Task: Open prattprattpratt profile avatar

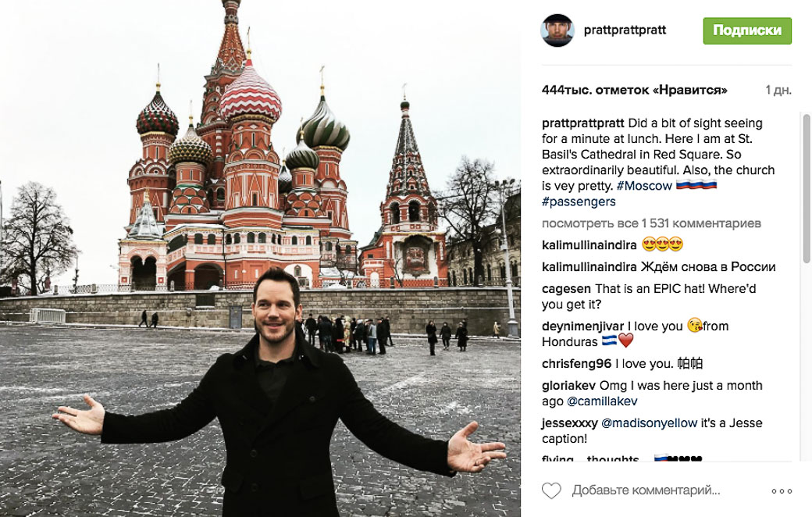Action: pyautogui.click(x=557, y=30)
